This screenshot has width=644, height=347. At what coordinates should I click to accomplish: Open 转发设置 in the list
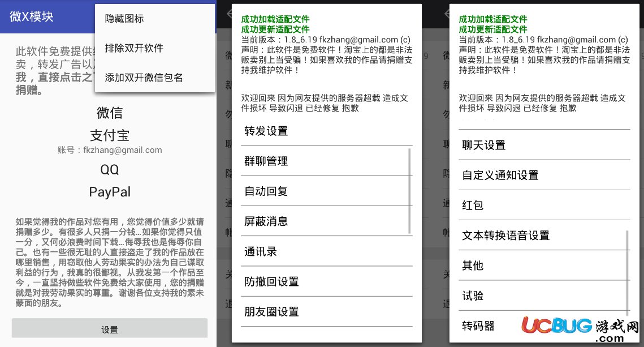coord(326,131)
